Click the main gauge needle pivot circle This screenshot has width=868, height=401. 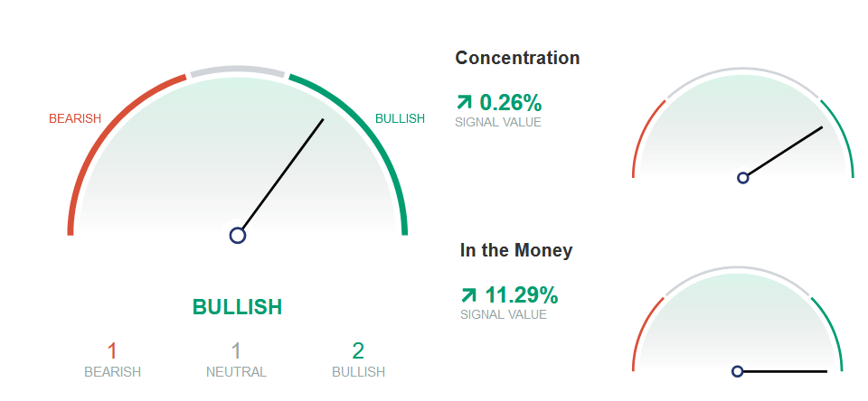(x=238, y=236)
